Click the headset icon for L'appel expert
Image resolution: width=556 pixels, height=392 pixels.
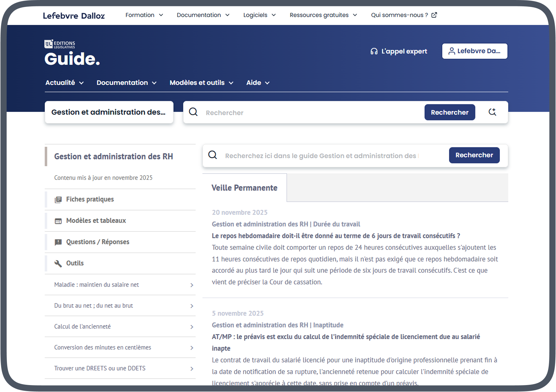(374, 51)
